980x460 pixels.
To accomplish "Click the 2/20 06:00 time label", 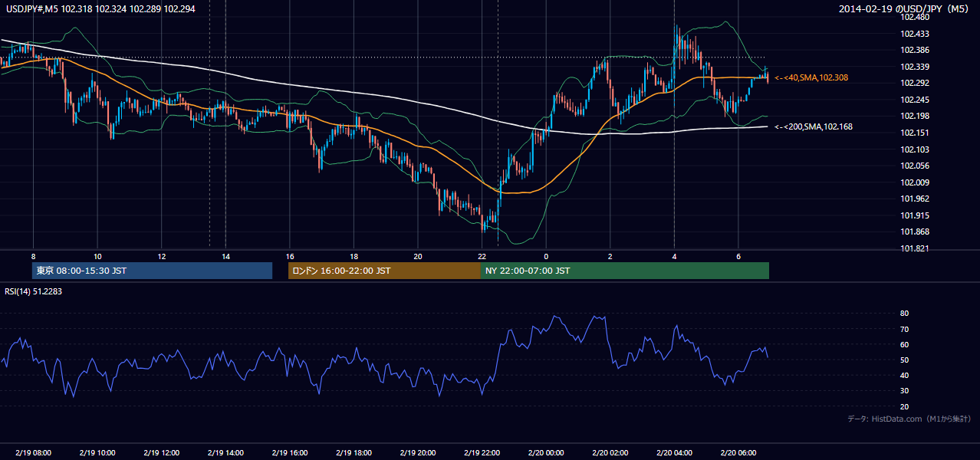I will (x=738, y=453).
